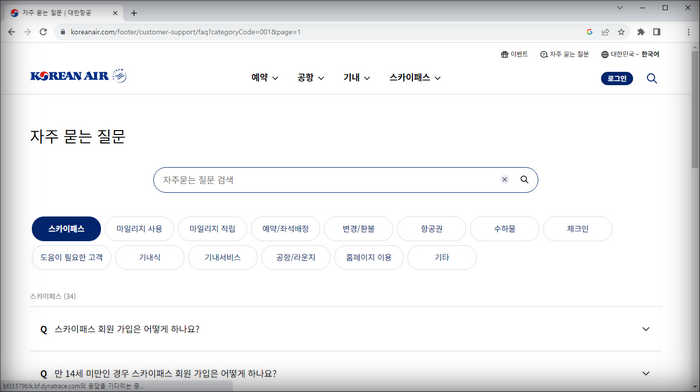700x392 pixels.
Task: Select the 예약/좌석배정 category
Action: 285,229
